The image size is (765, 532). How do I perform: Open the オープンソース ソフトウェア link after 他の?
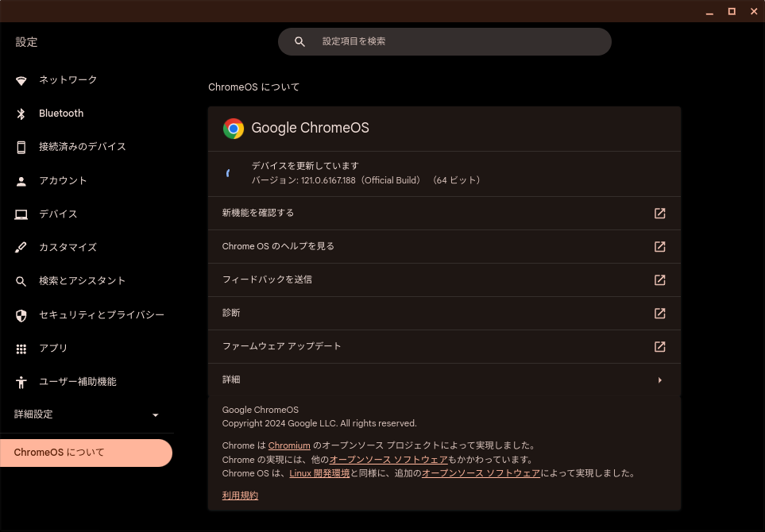(388, 460)
